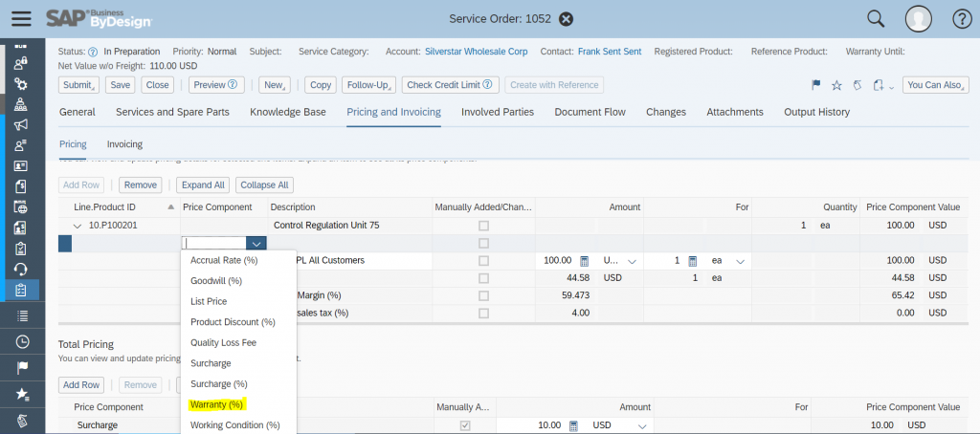The width and height of the screenshot is (980, 434).
Task: Toggle Manually Added checkbox for Control Regulation Unit
Action: (x=483, y=226)
